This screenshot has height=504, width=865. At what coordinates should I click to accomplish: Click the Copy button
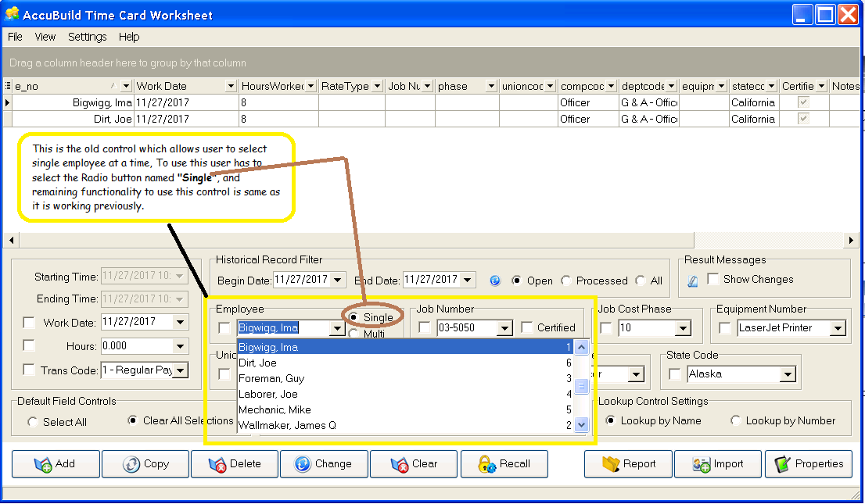145,464
